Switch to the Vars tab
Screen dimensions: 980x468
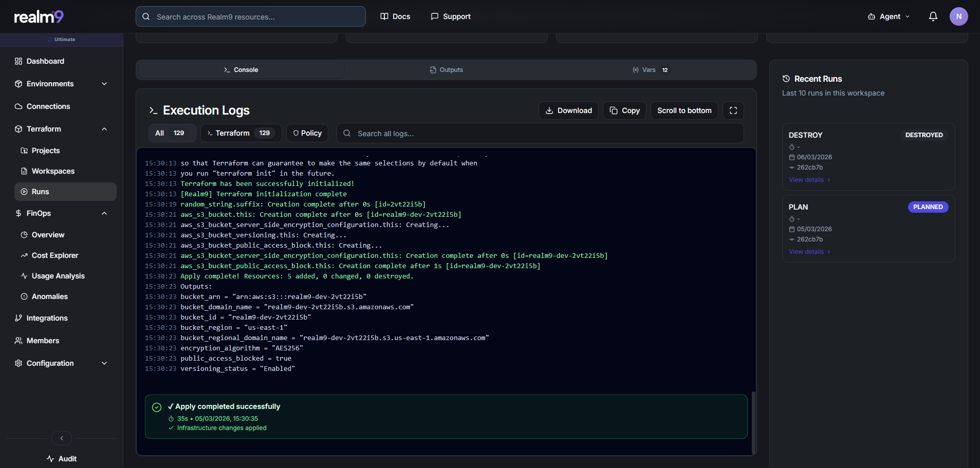pyautogui.click(x=650, y=70)
